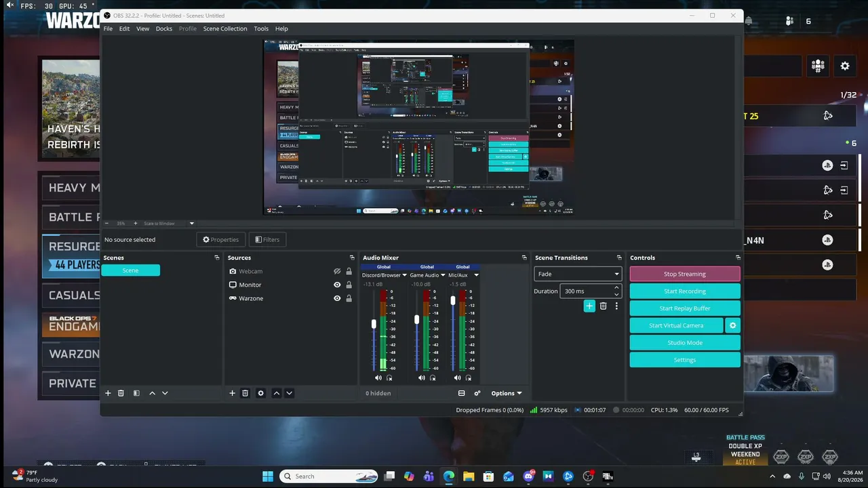The width and height of the screenshot is (868, 488).
Task: Open scene filters icon in Scenes toolbar
Action: 136,393
